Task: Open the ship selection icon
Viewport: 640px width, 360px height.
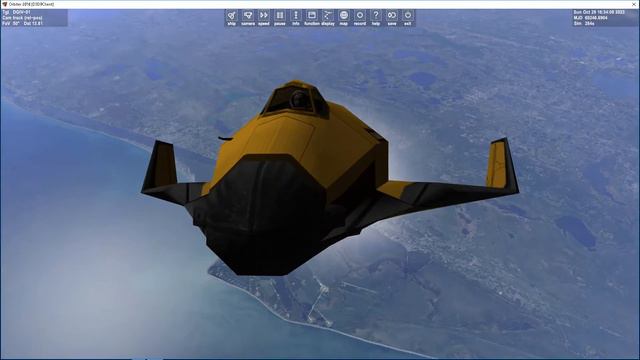Action: click(231, 16)
